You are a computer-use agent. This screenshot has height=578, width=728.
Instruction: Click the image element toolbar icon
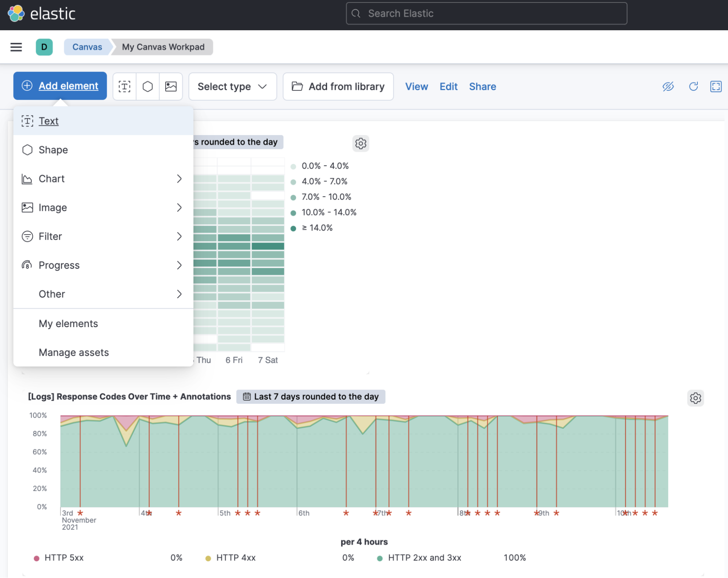[x=171, y=86]
